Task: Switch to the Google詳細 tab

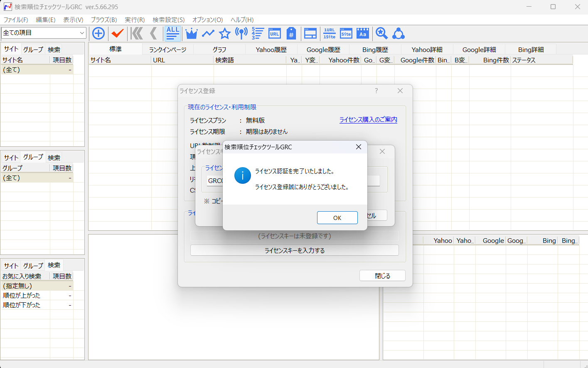Action: pos(479,49)
